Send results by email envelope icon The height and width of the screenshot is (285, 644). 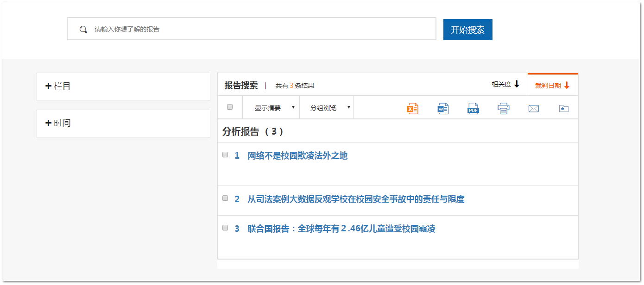[x=534, y=109]
